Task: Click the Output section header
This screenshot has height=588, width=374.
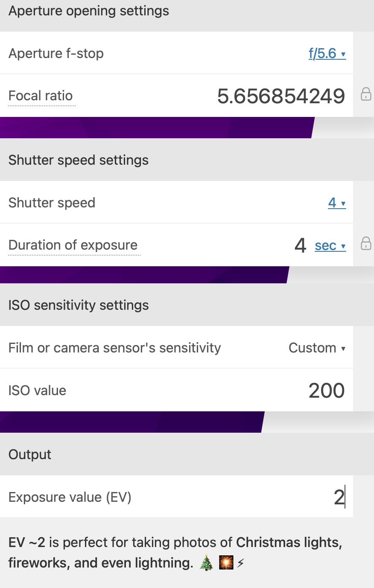Action: tap(30, 454)
